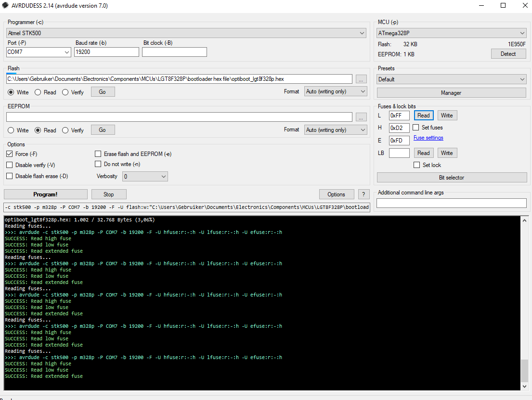Check the Do not write (-n) option
Viewport: 532px width, 400px height.
tap(98, 164)
